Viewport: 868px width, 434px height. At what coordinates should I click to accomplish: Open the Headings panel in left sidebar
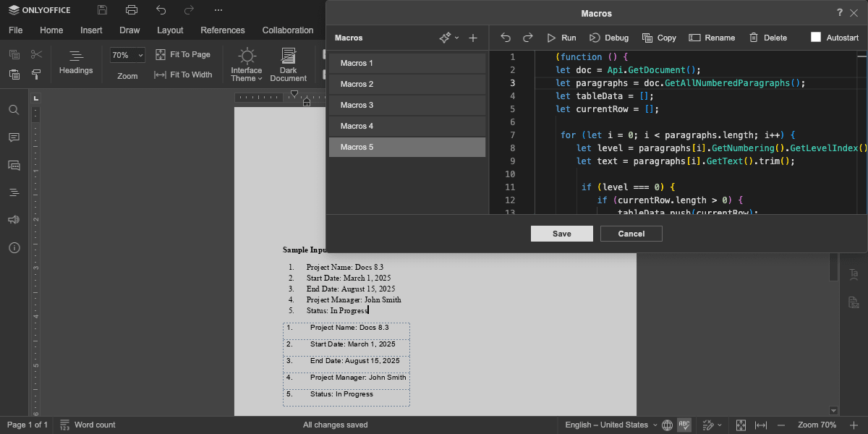click(14, 192)
